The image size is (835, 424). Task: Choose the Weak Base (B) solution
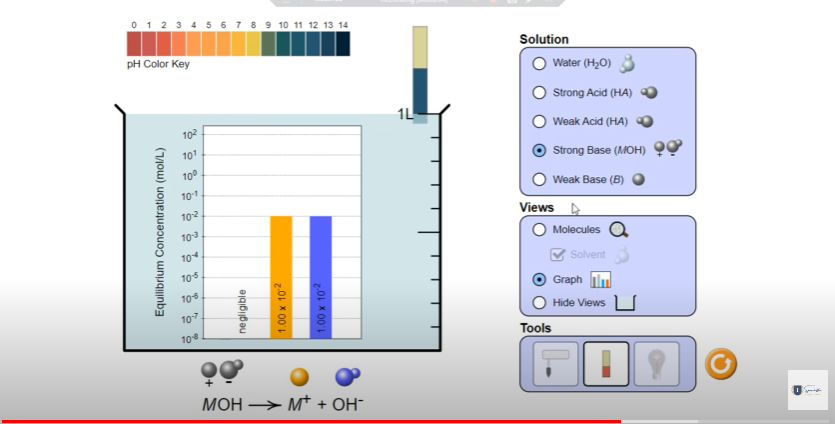(x=539, y=180)
